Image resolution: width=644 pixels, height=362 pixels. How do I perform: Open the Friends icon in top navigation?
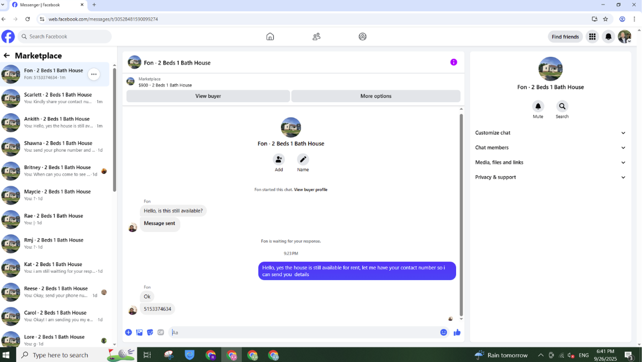316,37
